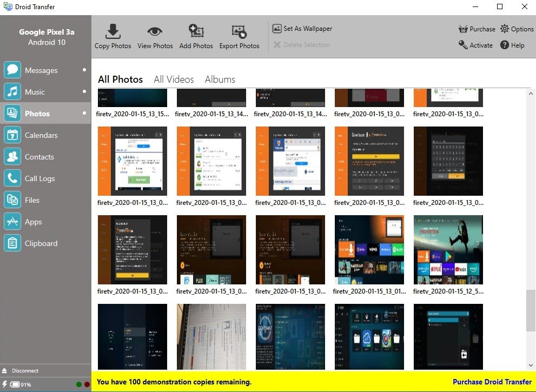Click the 'Android 10' version text
The height and width of the screenshot is (392, 536).
[47, 42]
